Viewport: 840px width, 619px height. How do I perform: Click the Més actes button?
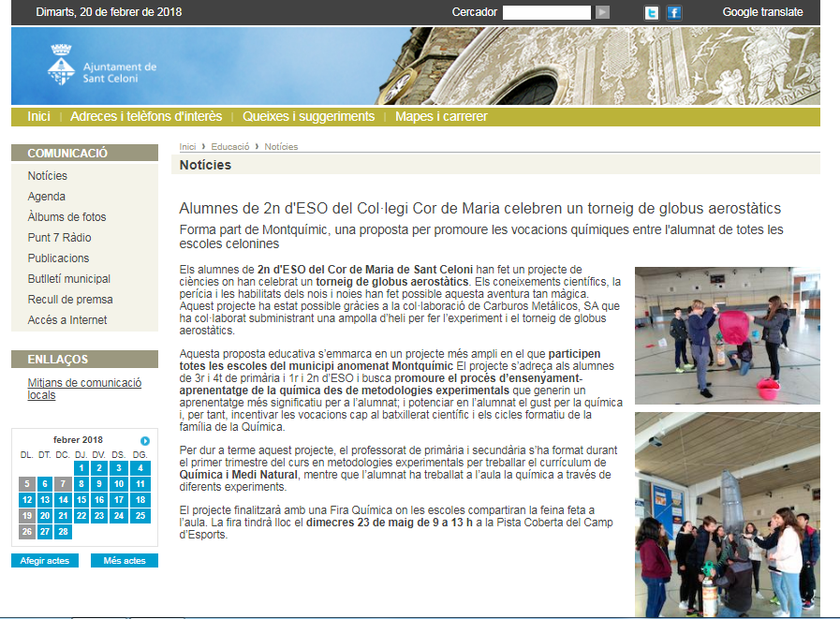pyautogui.click(x=125, y=561)
